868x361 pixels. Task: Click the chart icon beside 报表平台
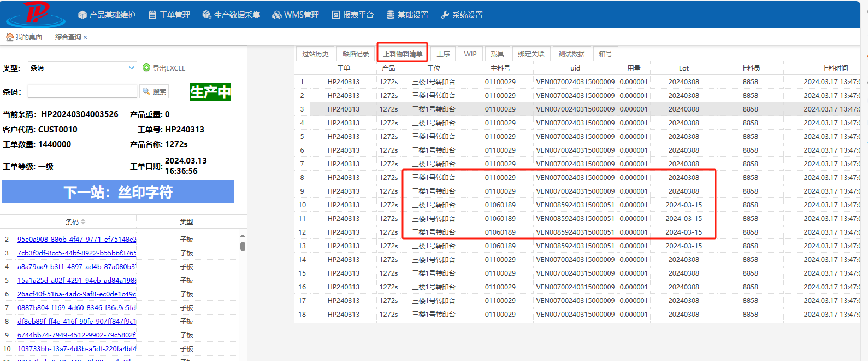click(336, 15)
